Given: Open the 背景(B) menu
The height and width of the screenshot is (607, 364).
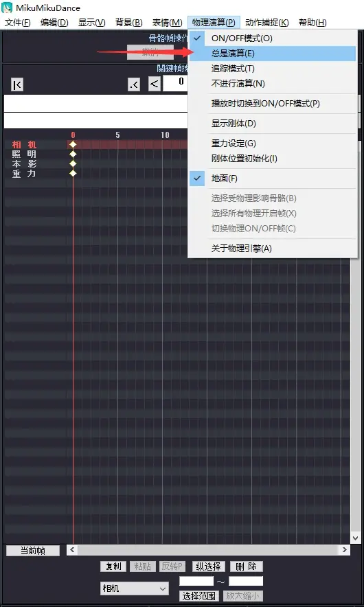Looking at the screenshot, I should coord(129,23).
